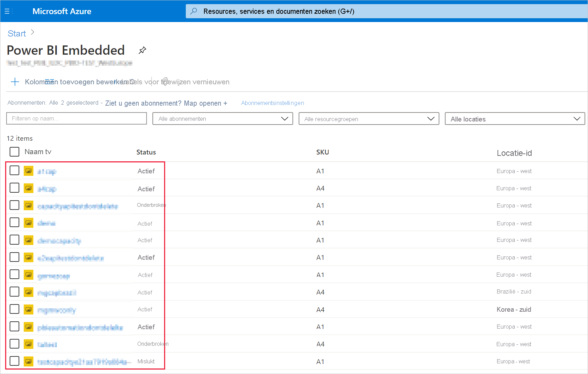Expand the Alle locaties dropdown
Screen dimensions: 588x374
tap(515, 119)
